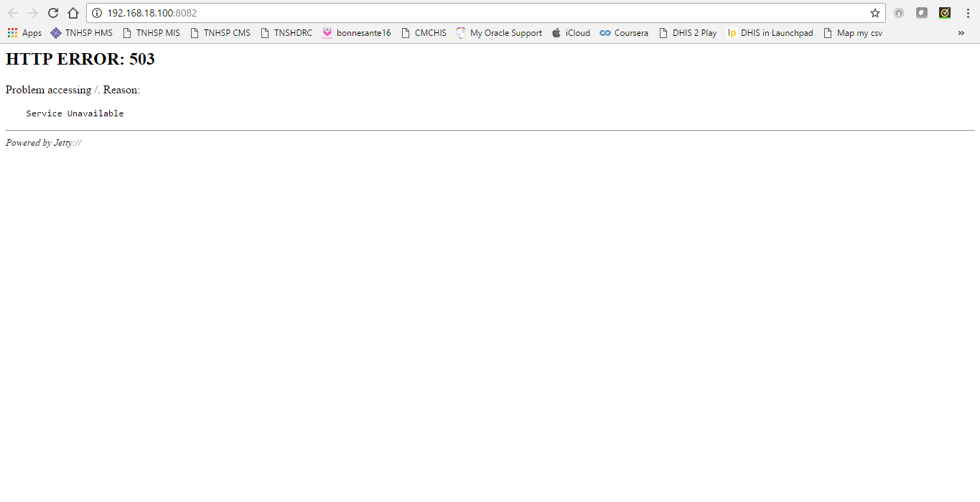Open the TNHSP MIS bookmark

[151, 33]
